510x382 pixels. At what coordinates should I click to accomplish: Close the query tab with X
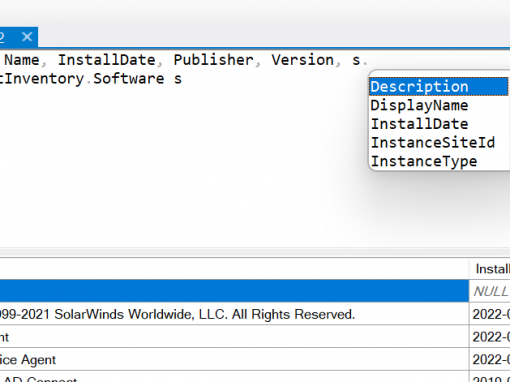click(x=27, y=37)
